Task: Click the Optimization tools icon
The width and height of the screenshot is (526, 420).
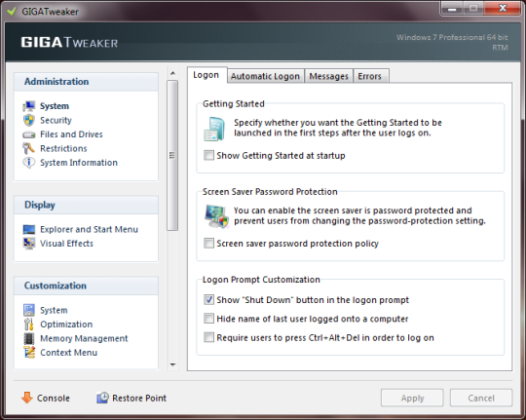Action: coord(29,325)
